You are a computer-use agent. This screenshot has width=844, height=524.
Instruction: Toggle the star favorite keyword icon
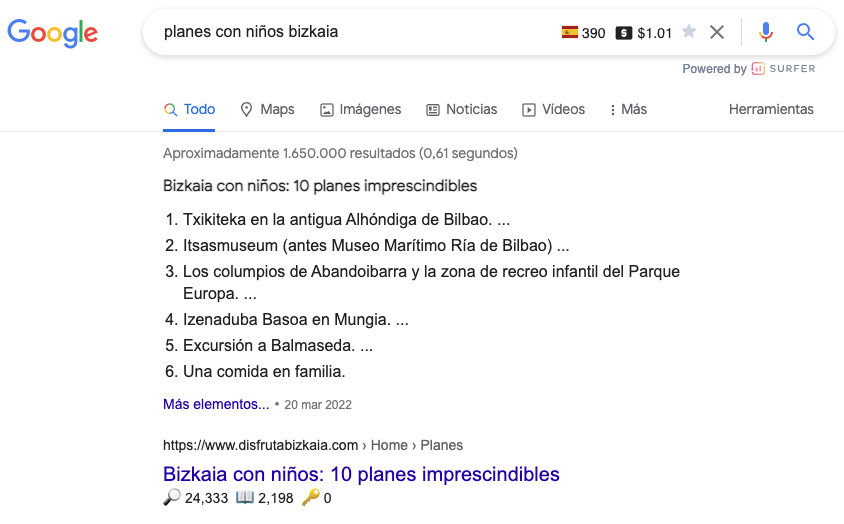(x=689, y=32)
